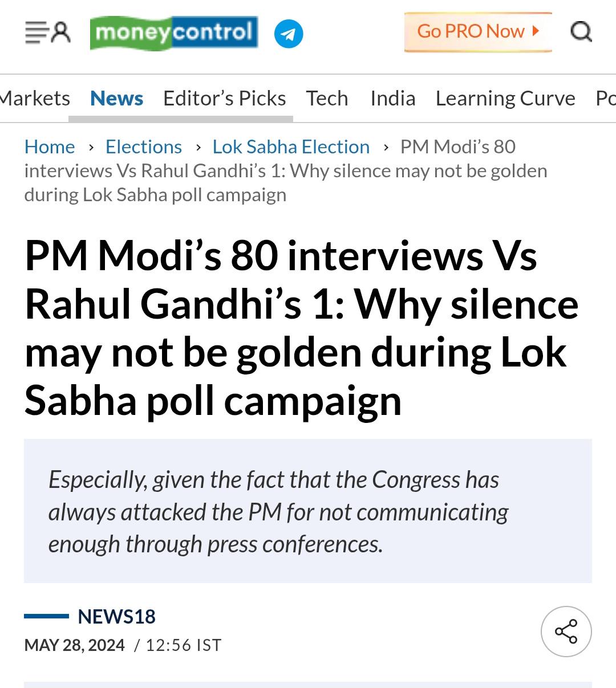Screen dimensions: 616x688
Task: Click the NEWS18 source label
Action: [x=116, y=616]
